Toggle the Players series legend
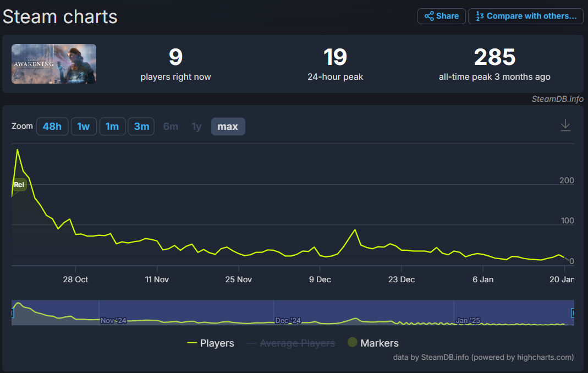 (211, 343)
